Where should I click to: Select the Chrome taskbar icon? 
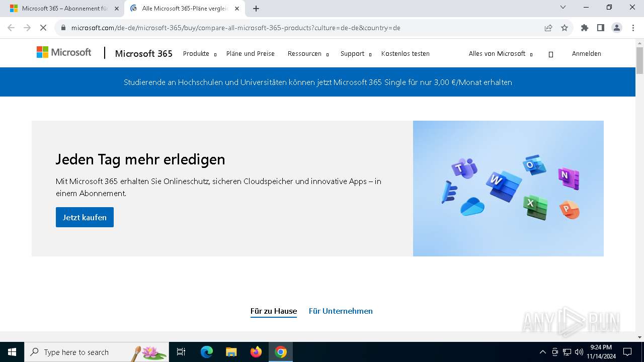(281, 352)
